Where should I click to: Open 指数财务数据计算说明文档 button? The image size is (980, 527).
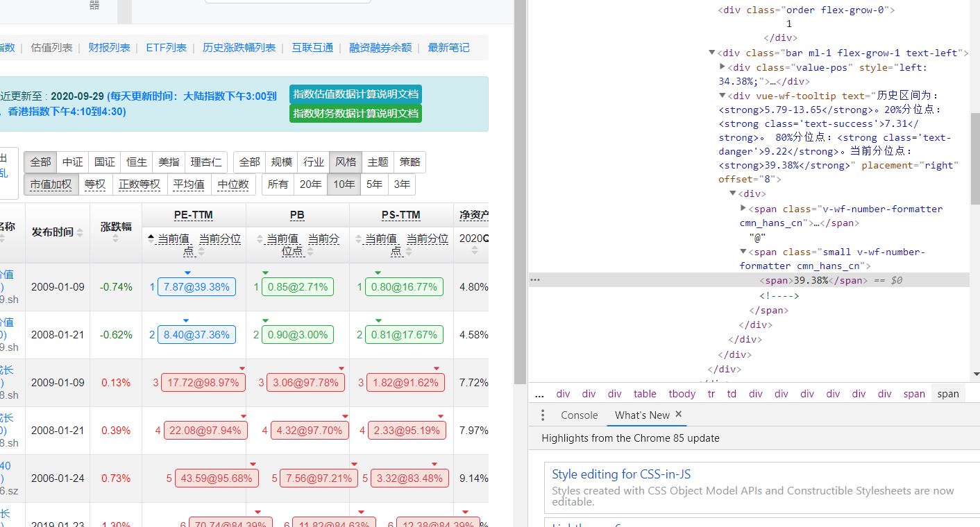click(355, 113)
